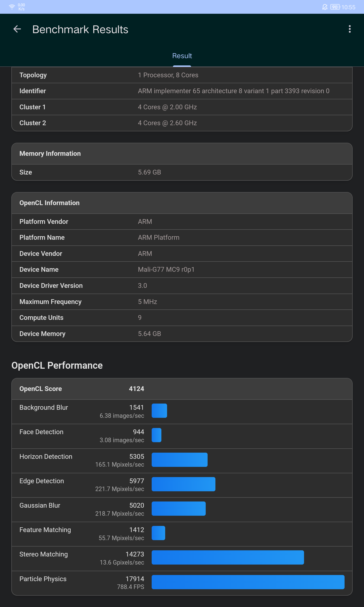The height and width of the screenshot is (607, 364).
Task: Tap the Benchmark Results title
Action: point(80,29)
